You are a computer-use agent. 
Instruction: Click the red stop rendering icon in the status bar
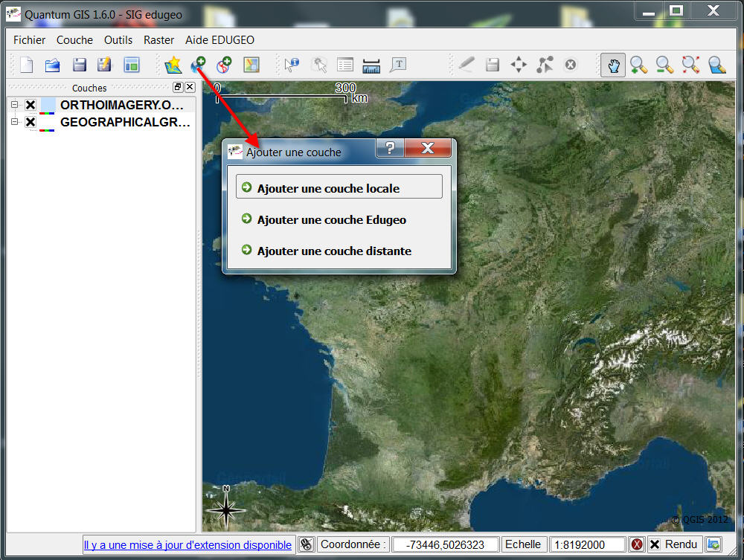[x=636, y=544]
